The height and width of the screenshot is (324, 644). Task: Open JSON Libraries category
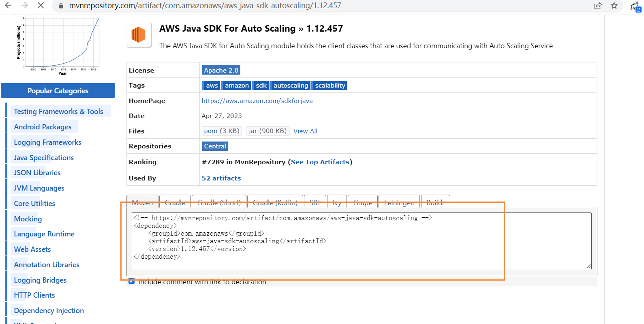(x=37, y=172)
